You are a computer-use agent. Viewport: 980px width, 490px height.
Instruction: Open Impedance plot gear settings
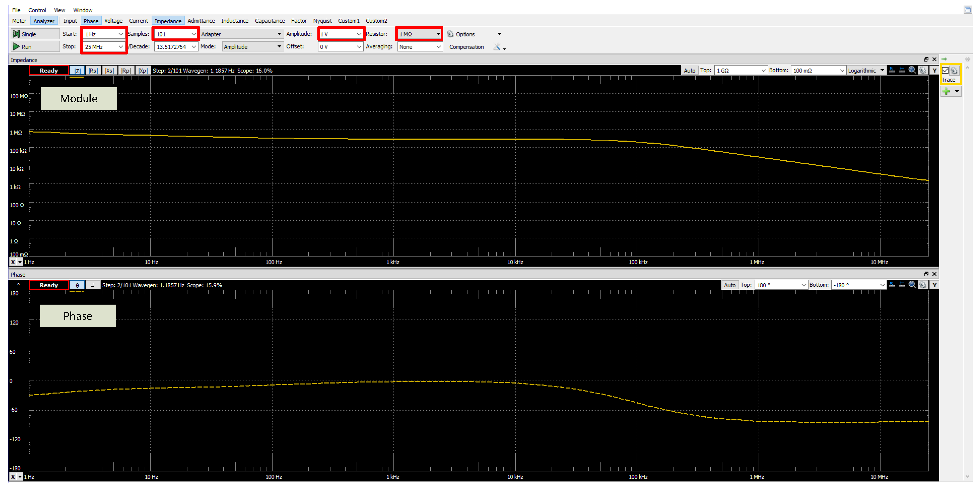point(922,70)
